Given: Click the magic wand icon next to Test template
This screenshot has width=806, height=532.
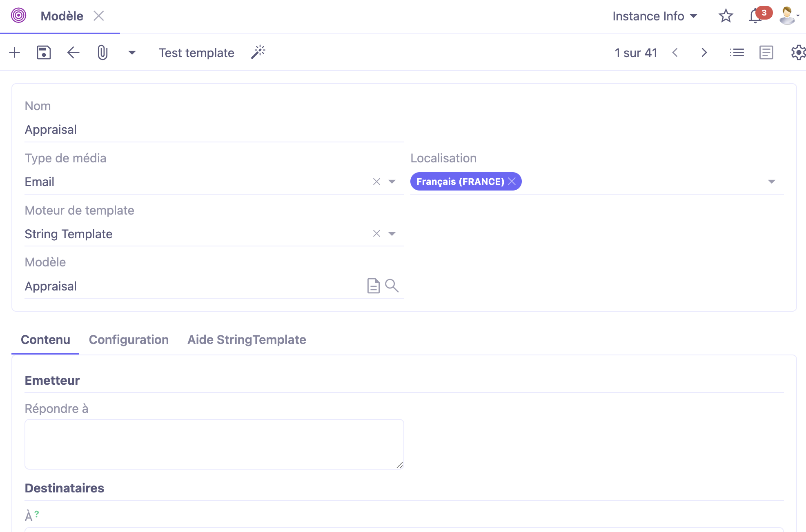Looking at the screenshot, I should (x=258, y=52).
